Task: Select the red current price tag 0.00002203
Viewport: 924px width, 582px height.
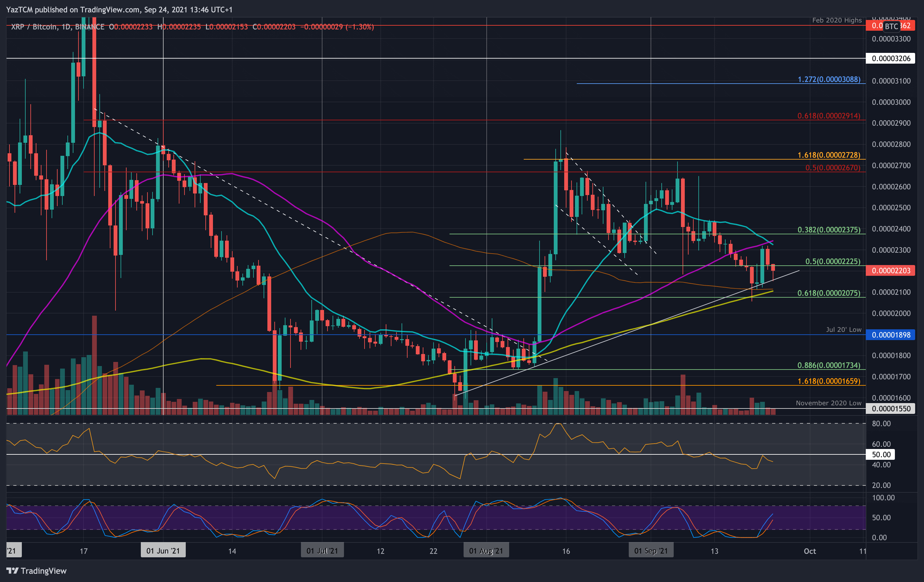Action: (891, 271)
